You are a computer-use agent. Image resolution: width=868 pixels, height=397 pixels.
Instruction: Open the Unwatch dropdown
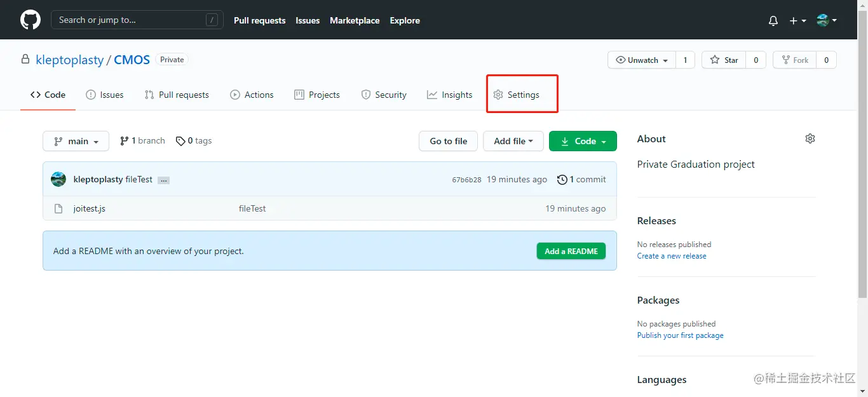642,60
